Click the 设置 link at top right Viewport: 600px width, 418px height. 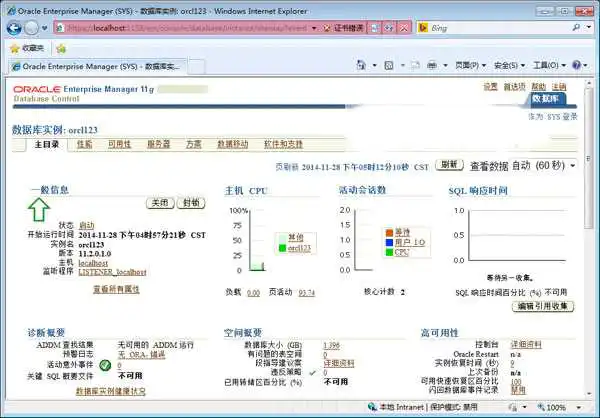[x=490, y=87]
